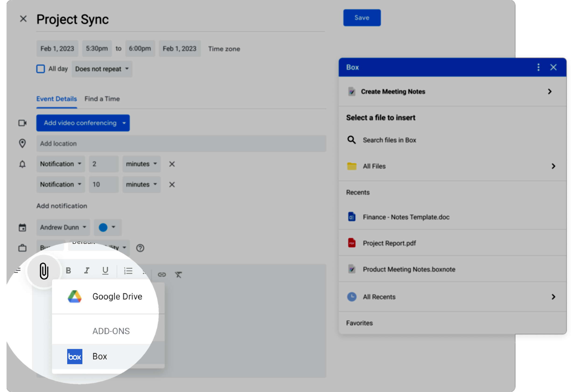The height and width of the screenshot is (392, 574).
Task: Click the numbered list formatting icon
Action: click(128, 271)
